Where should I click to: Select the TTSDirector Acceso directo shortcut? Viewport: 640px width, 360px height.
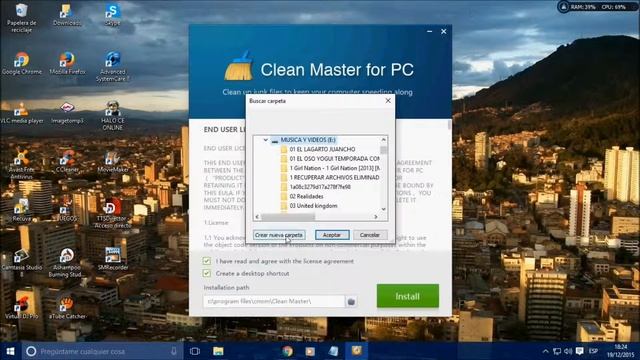(x=113, y=213)
